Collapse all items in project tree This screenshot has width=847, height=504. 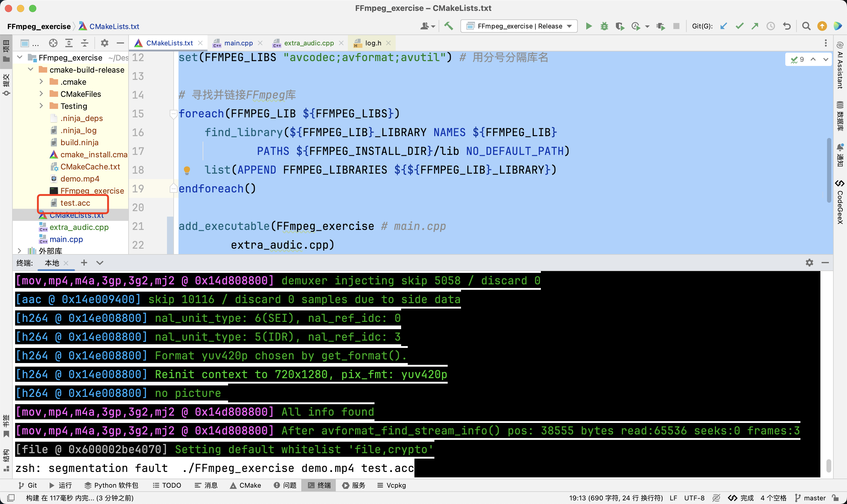coord(85,43)
